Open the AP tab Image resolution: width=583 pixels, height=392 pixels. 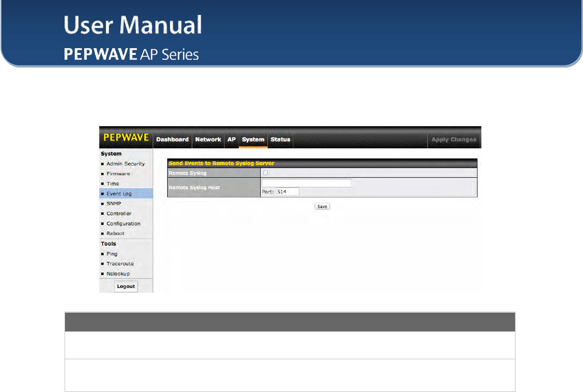pos(232,139)
